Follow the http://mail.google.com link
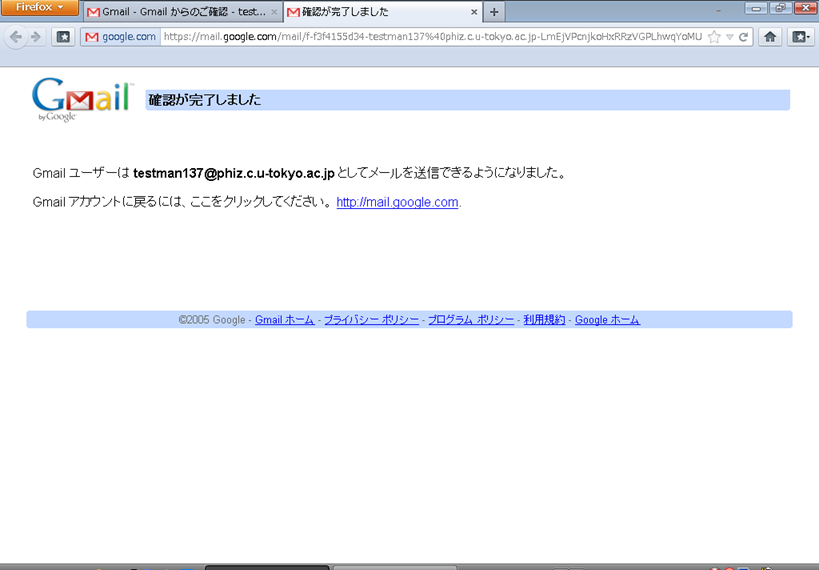Screen dimensions: 819x570 click(397, 202)
